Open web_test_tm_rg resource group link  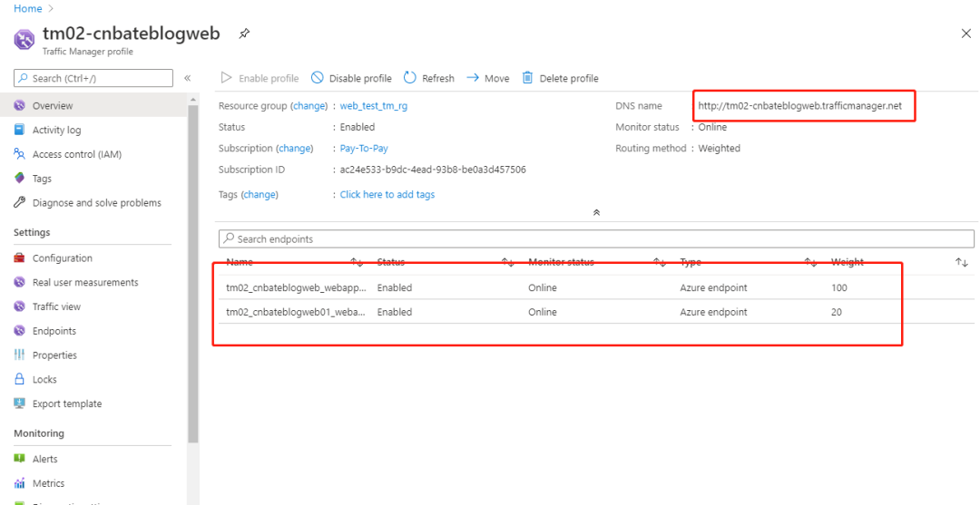pyautogui.click(x=374, y=106)
